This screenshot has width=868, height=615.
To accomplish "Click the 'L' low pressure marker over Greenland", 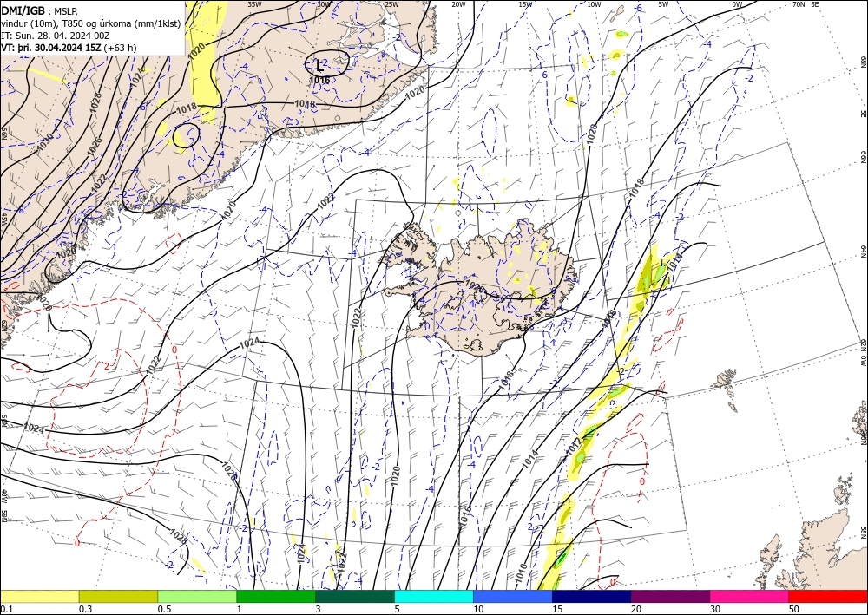I will pos(319,65).
